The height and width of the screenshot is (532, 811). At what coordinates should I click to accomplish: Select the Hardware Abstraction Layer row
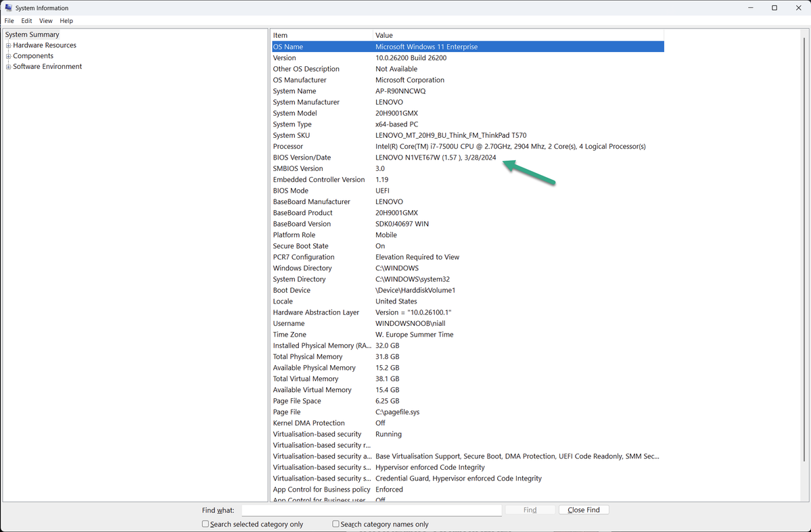click(467, 312)
